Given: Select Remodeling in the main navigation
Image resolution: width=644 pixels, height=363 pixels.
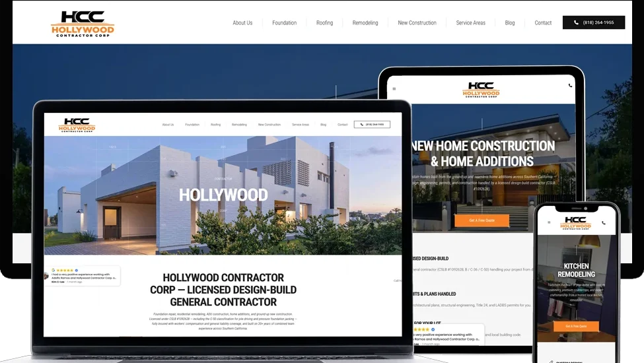Looking at the screenshot, I should (365, 23).
